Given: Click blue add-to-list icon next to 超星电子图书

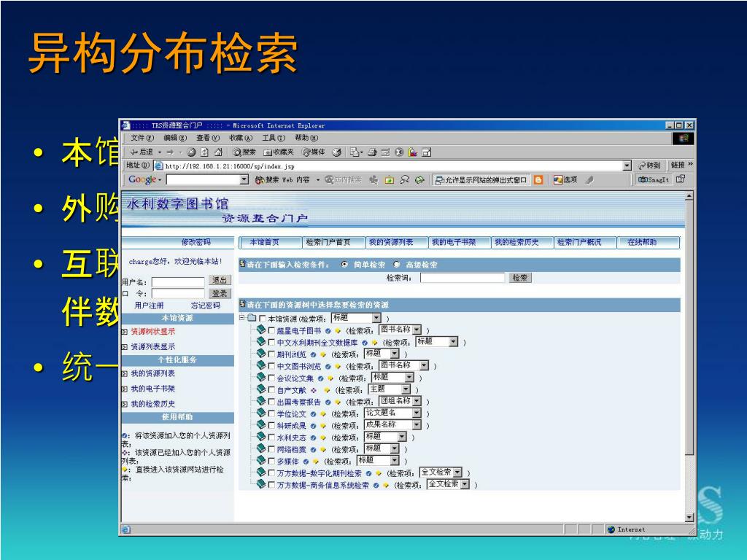Looking at the screenshot, I should click(x=328, y=330).
